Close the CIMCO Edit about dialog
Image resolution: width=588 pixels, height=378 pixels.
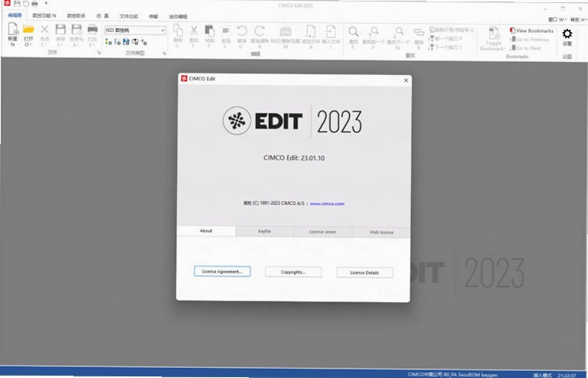coord(406,80)
